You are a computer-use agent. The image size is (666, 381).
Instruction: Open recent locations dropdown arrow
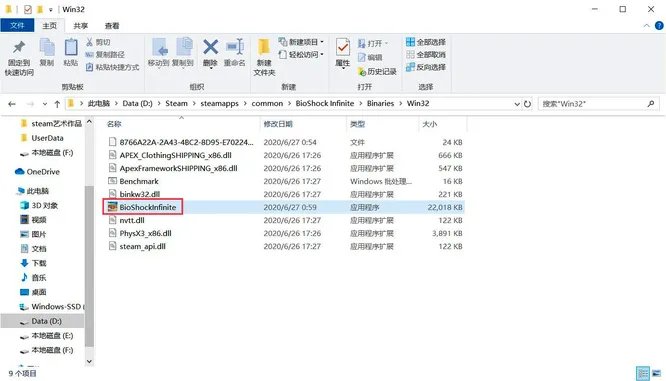pos(45,104)
